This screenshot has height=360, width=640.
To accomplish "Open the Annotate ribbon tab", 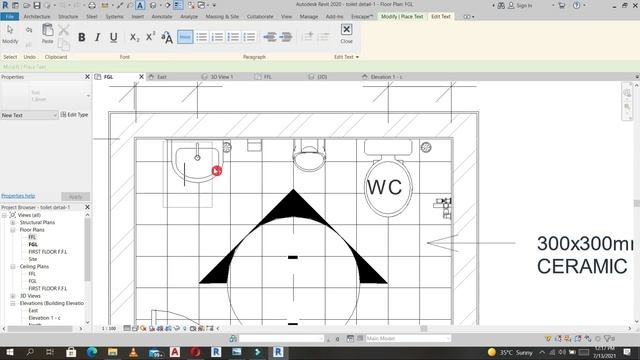I will (x=162, y=17).
